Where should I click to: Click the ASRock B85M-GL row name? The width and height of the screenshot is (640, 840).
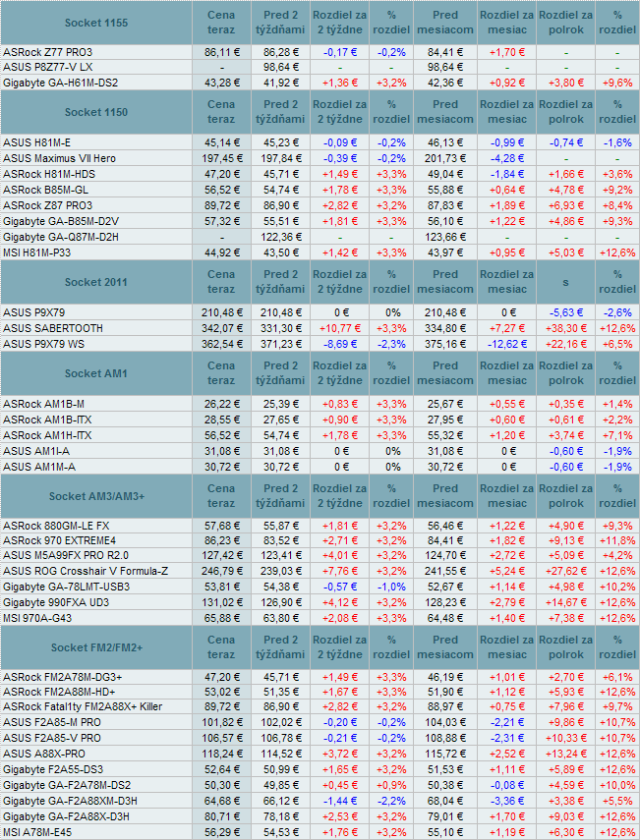(x=46, y=190)
